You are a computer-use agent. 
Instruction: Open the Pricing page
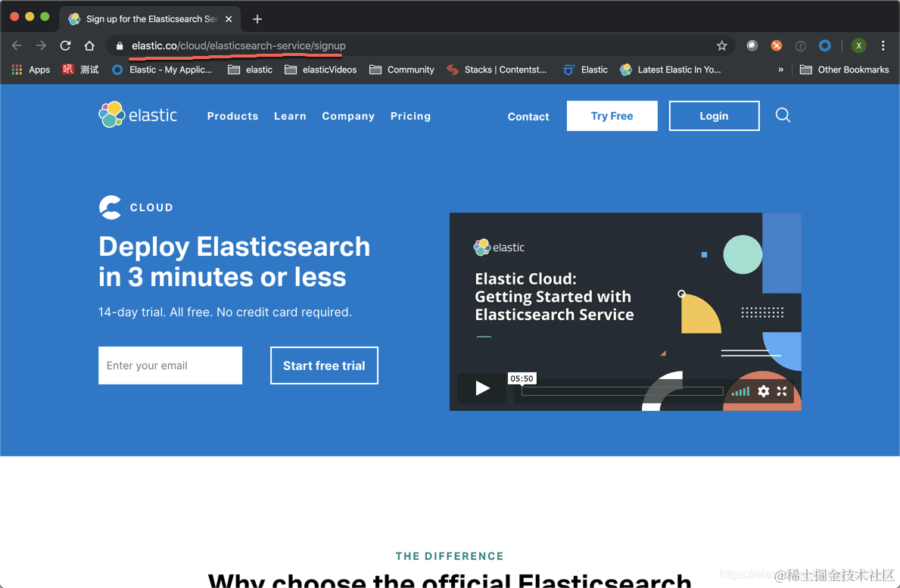click(410, 116)
